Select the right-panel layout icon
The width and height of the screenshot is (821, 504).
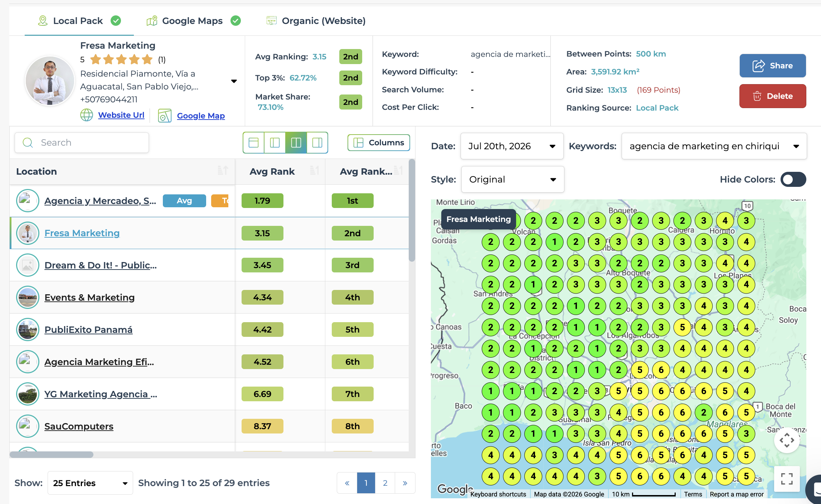coord(317,143)
